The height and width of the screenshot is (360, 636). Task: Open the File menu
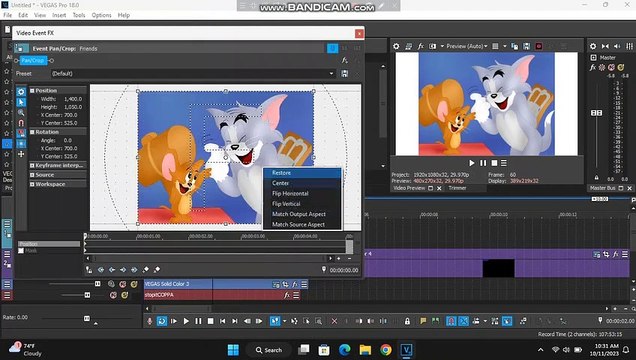[x=7, y=15]
